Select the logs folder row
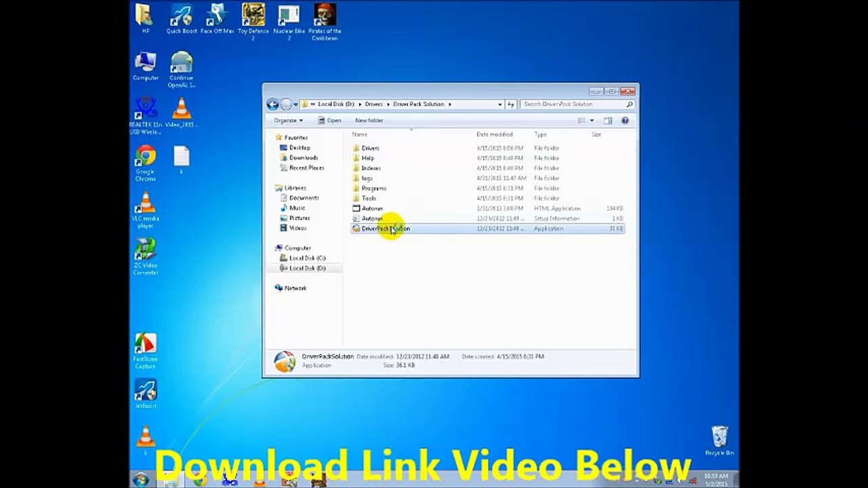 coord(487,178)
